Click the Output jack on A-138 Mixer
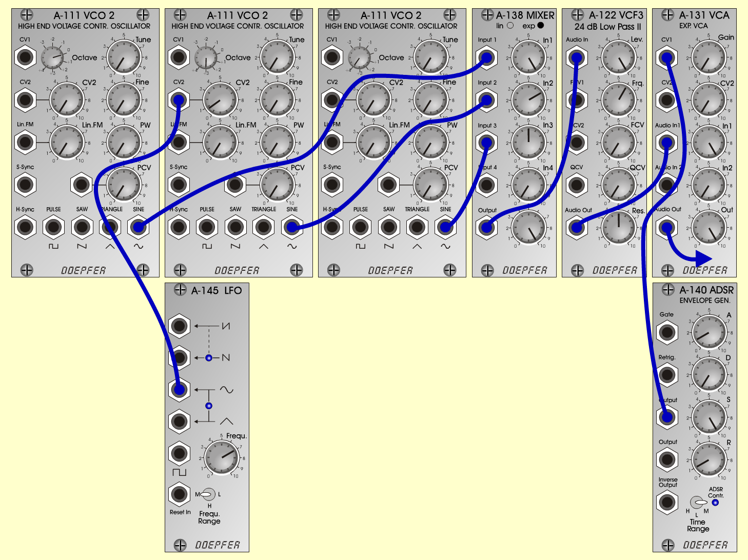 pyautogui.click(x=486, y=227)
